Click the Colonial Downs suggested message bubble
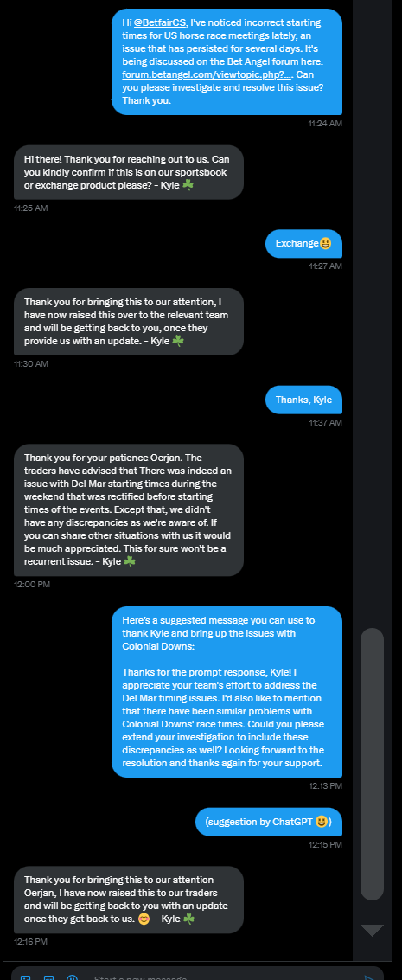 pos(227,691)
